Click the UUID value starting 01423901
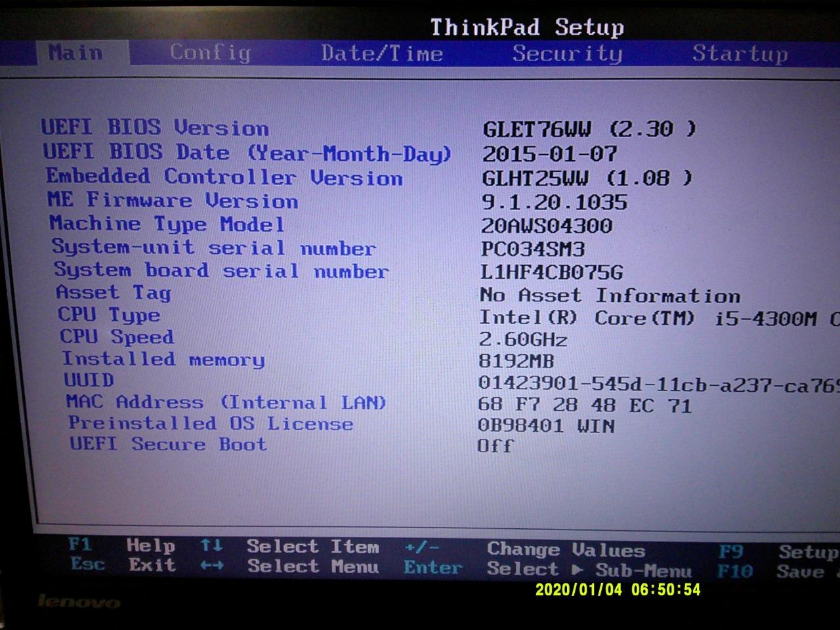The height and width of the screenshot is (630, 840). tap(659, 383)
